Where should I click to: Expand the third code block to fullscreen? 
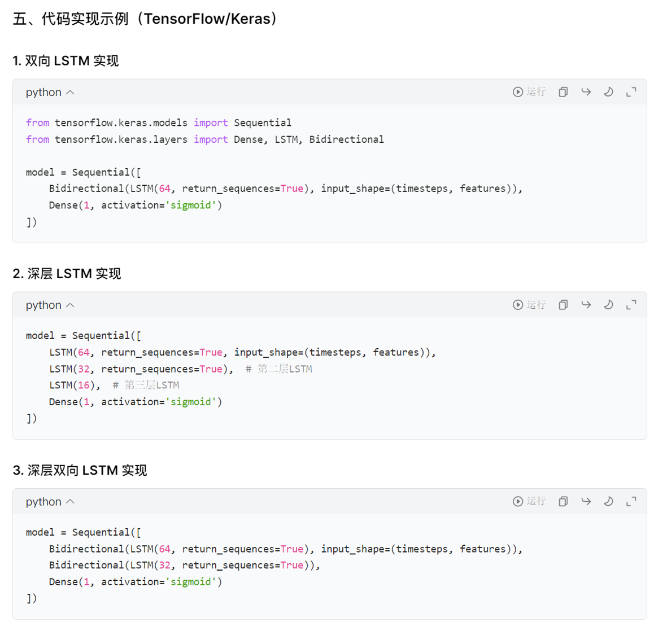(x=631, y=501)
